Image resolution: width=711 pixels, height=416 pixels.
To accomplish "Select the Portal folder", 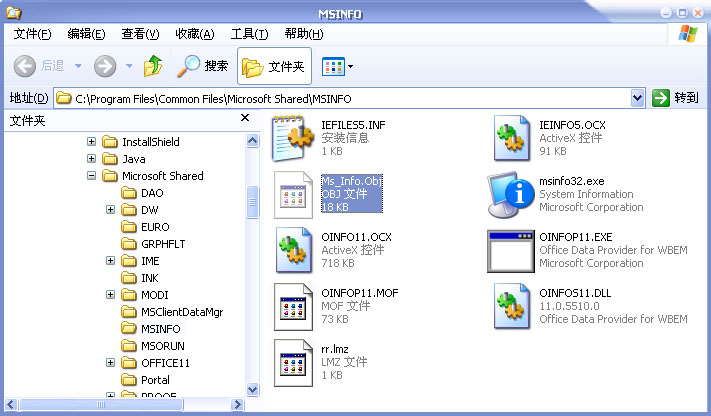I will pos(146,380).
